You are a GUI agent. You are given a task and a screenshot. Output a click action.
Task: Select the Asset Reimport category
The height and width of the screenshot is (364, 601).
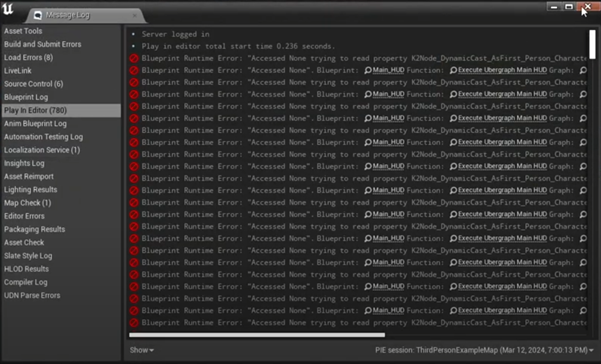point(29,177)
